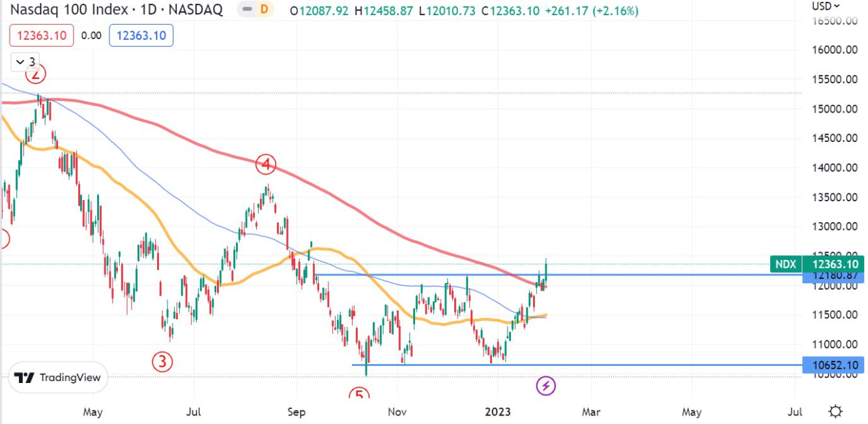Select the circled 3 wave label
868x424 pixels.
[x=162, y=361]
